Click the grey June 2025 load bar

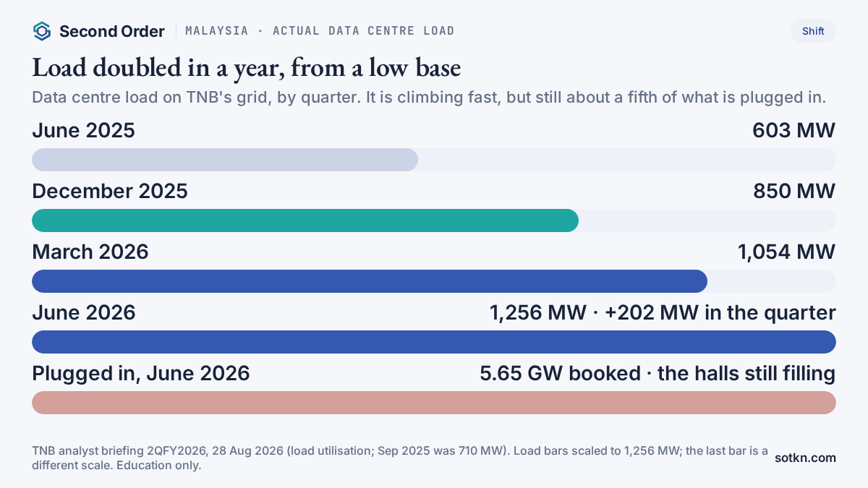(x=225, y=160)
